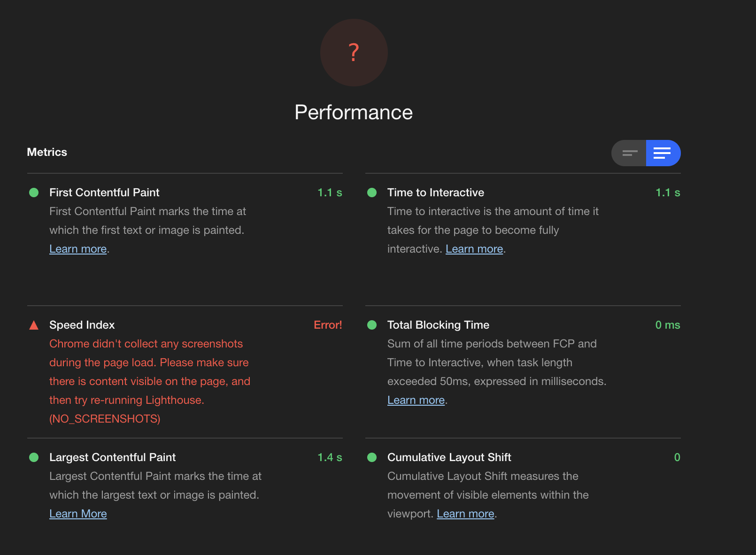Click the NO_SCREENSHOTS error message
756x555 pixels.
pos(104,418)
